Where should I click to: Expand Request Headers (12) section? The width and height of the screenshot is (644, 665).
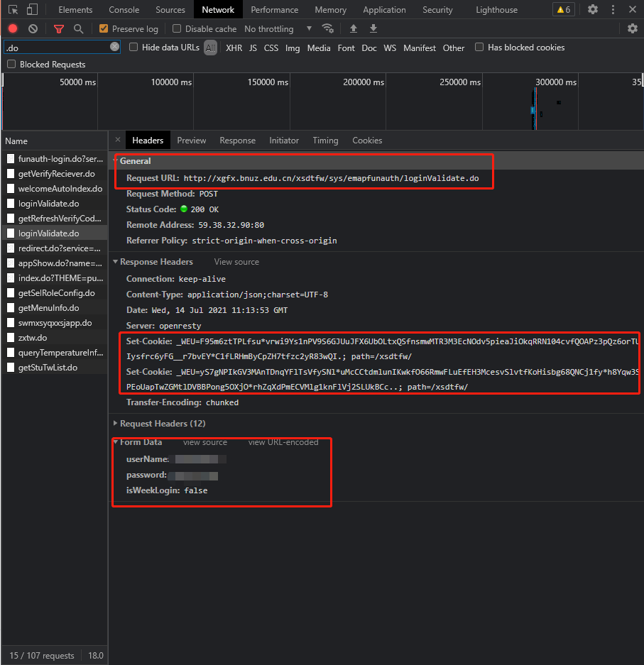point(115,423)
